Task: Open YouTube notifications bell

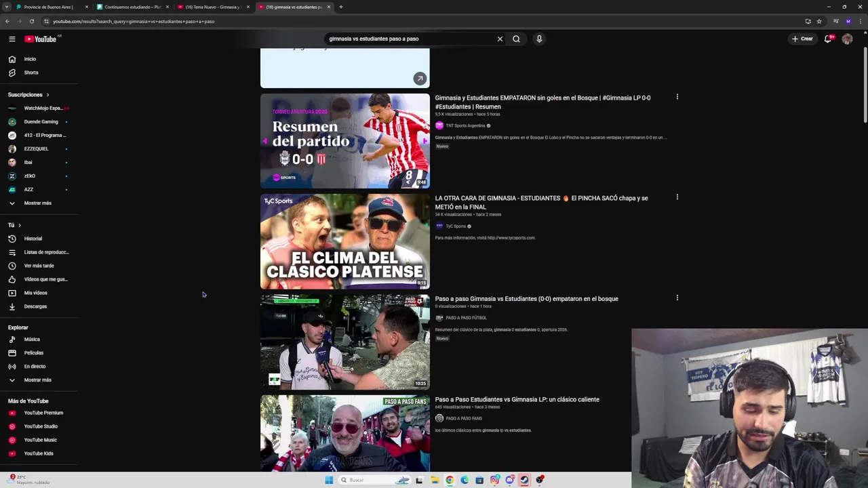Action: click(828, 39)
